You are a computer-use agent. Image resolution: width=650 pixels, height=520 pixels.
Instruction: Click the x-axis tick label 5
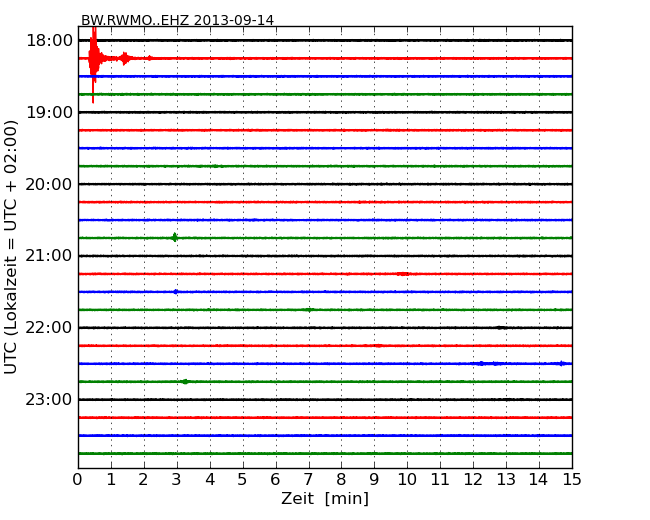[243, 480]
